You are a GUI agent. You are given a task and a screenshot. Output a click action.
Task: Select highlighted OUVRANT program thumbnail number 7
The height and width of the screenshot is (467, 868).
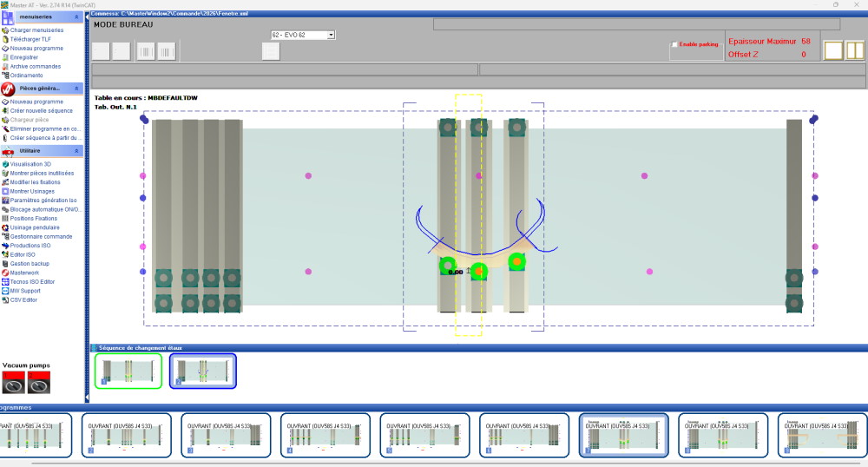click(x=624, y=436)
